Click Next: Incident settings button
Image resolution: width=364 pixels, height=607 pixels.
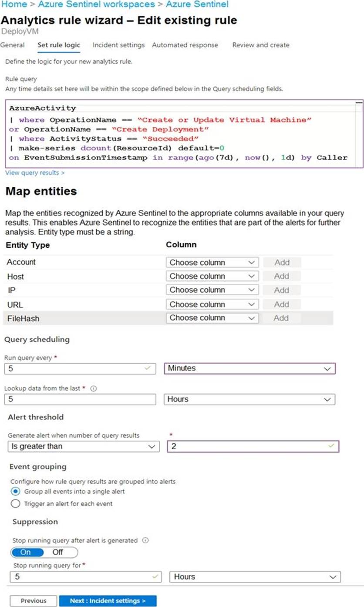108,600
